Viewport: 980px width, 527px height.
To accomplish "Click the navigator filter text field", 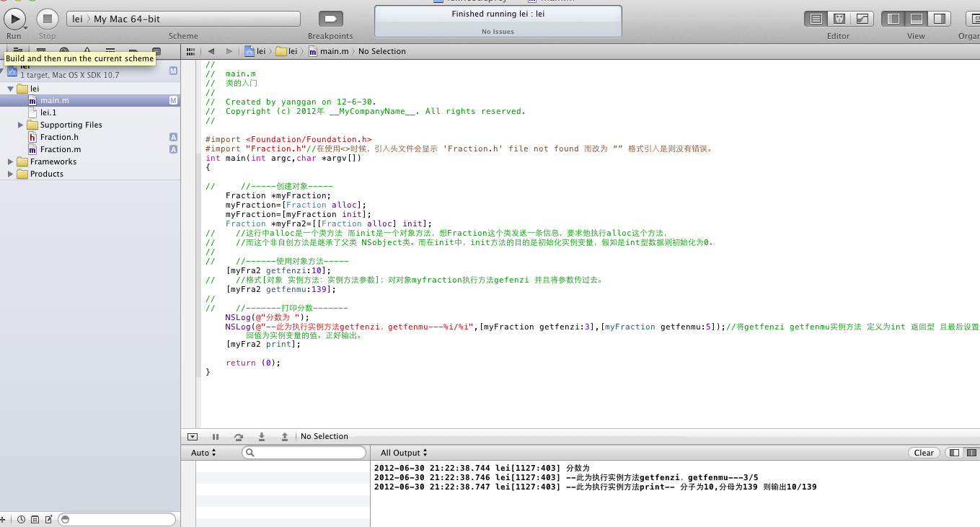I will 116,519.
